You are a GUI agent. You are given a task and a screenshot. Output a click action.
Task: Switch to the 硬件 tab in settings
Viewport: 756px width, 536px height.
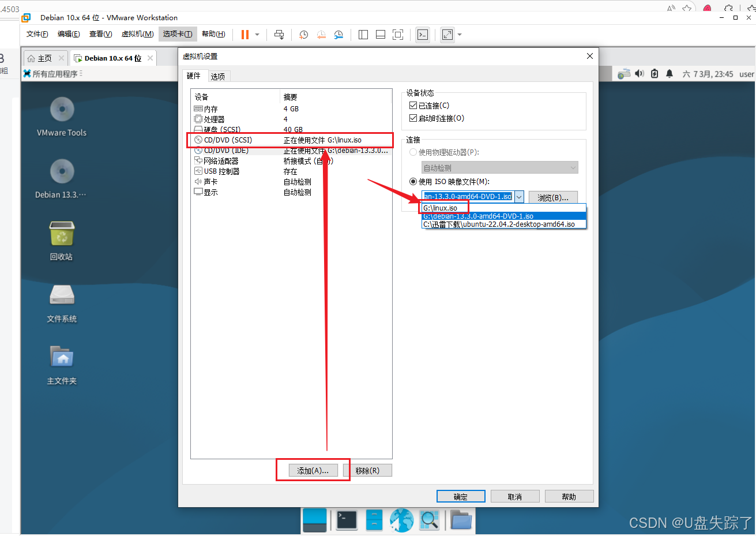tap(194, 76)
